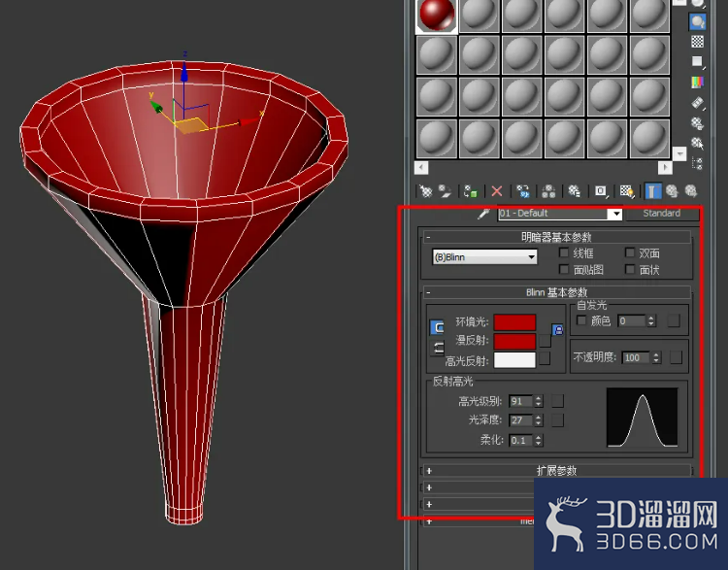
Task: Open the material editor Options icon
Action: [697, 123]
